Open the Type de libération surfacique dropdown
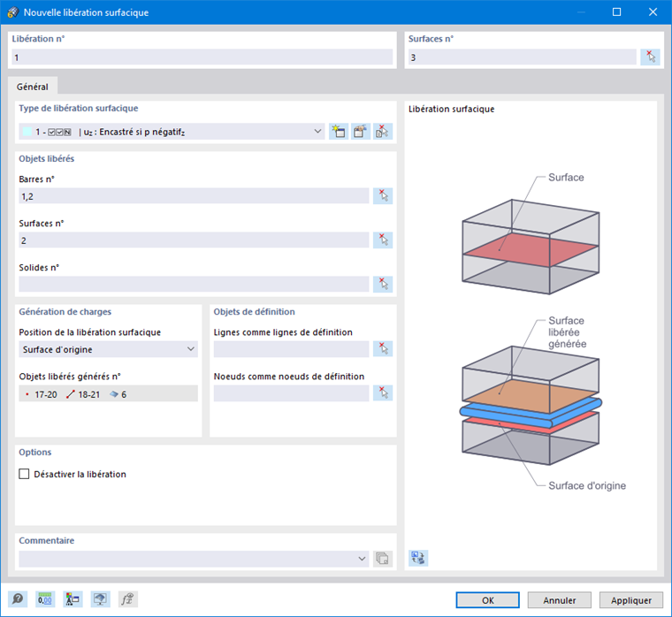Viewport: 672px width, 617px height. (172, 132)
